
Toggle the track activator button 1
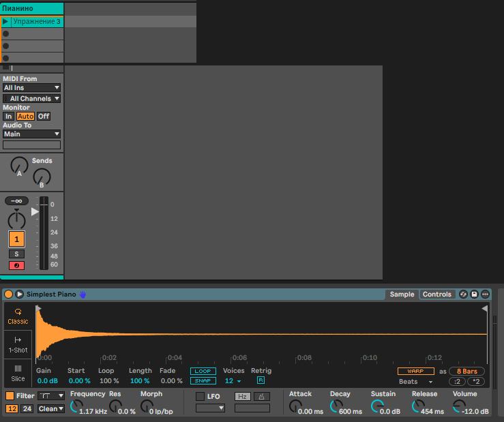[x=16, y=239]
